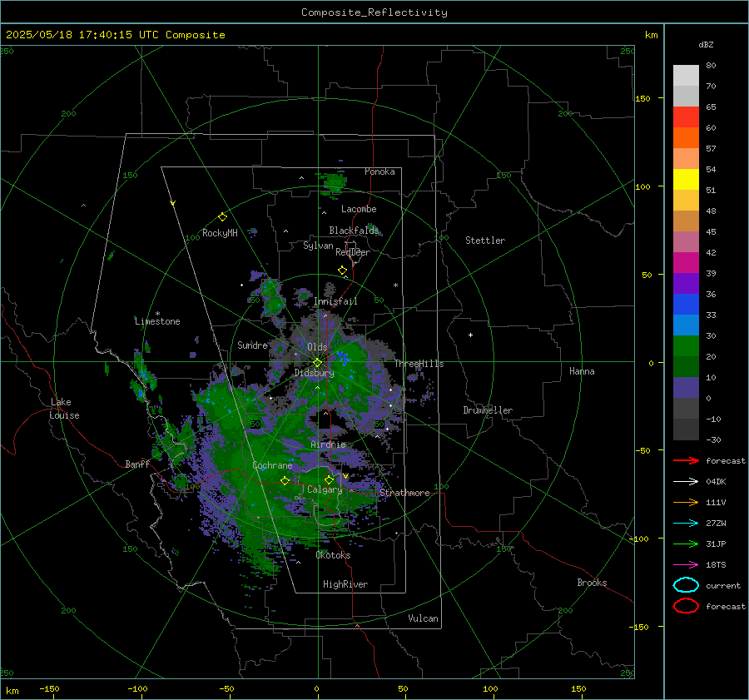Click the magenta 18TS arrow icon
749x700 pixels.
686,565
